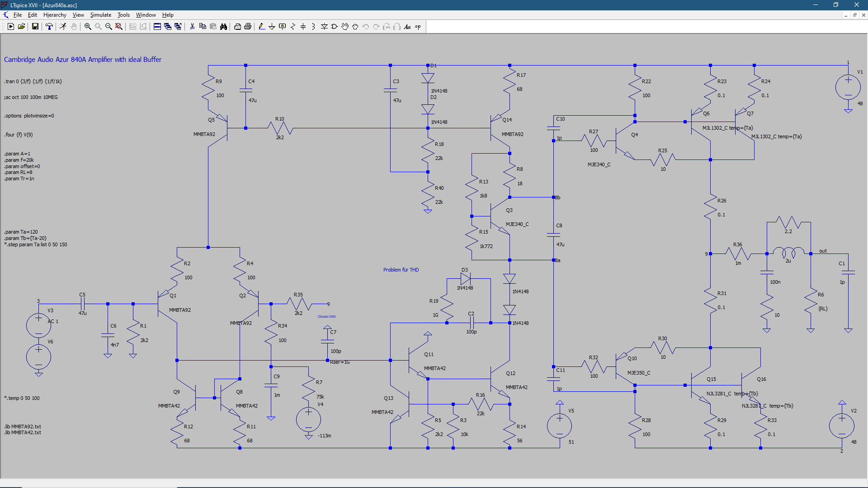Click the Zoom In magnifier icon

88,27
